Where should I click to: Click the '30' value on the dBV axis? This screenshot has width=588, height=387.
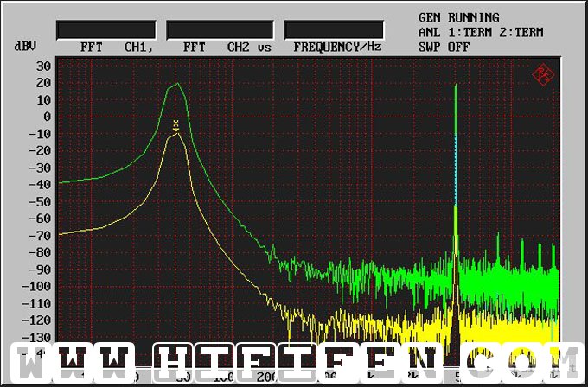click(43, 67)
